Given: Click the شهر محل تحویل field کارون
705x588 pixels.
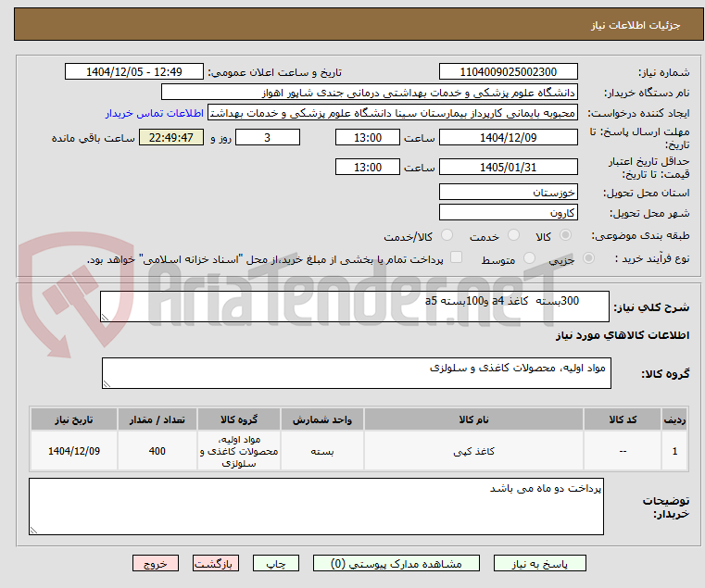Looking at the screenshot, I should [508, 212].
